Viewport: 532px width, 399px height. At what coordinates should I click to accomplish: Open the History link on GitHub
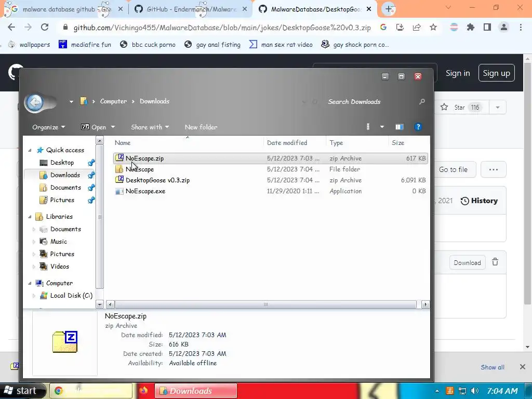pyautogui.click(x=479, y=201)
